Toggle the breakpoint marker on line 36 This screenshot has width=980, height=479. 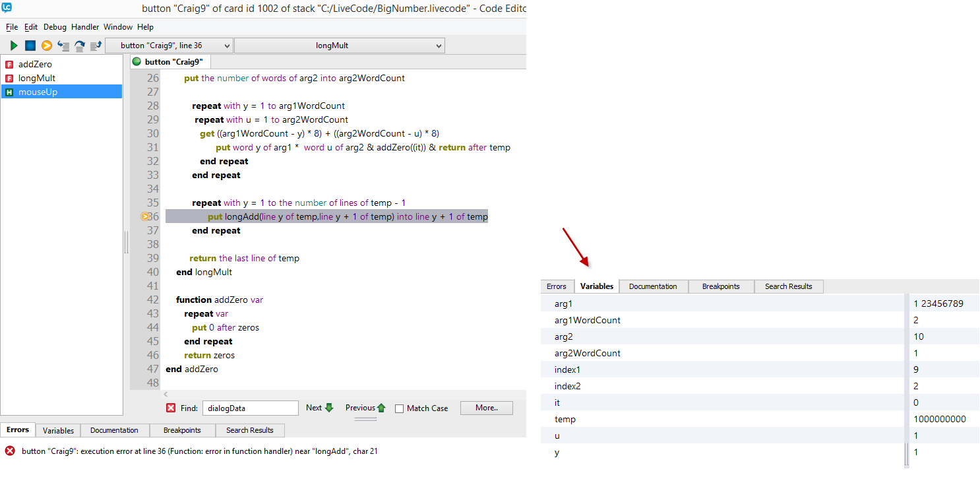[145, 216]
